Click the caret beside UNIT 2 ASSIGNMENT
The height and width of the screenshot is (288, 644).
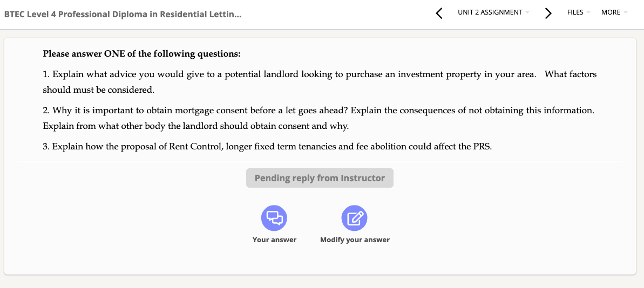(527, 13)
